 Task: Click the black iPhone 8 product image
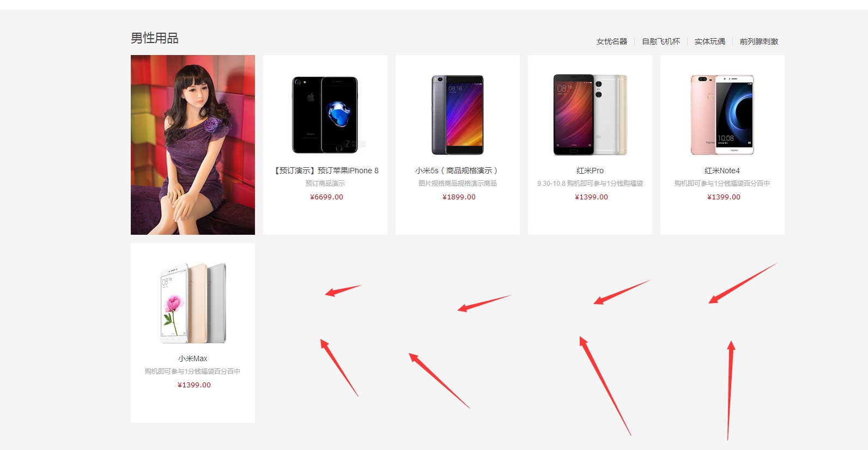coord(325,115)
